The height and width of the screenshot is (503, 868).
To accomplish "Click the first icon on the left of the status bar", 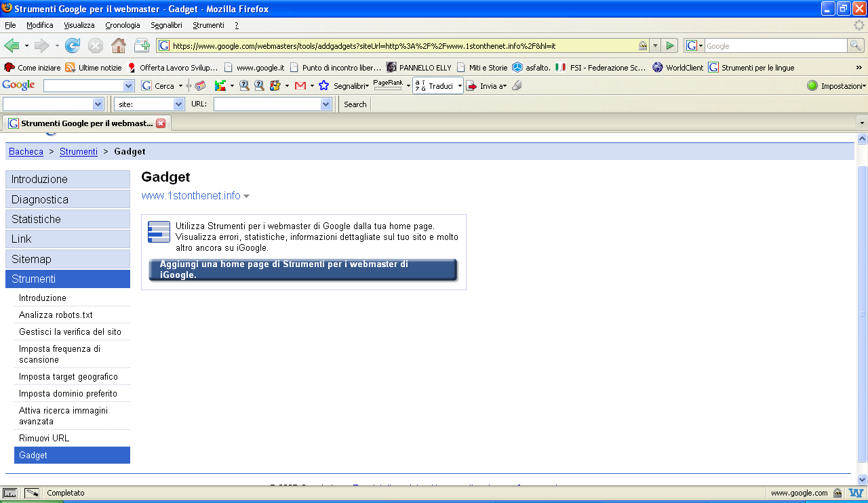I will tap(10, 494).
